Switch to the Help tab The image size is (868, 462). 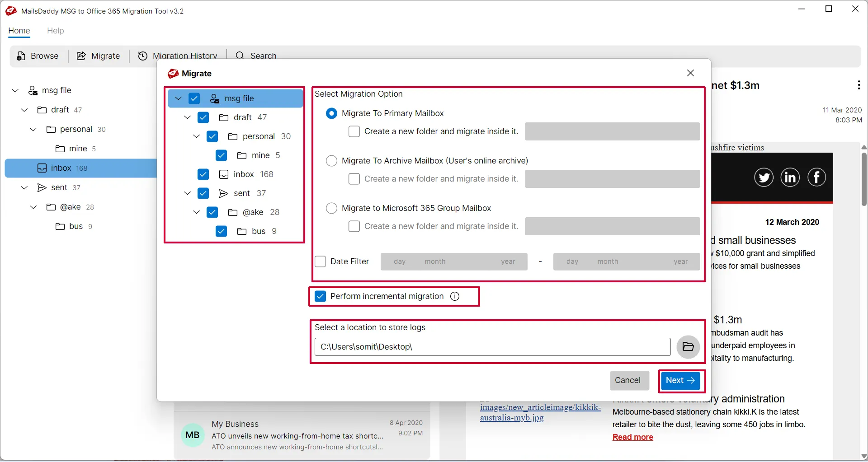pyautogui.click(x=55, y=31)
